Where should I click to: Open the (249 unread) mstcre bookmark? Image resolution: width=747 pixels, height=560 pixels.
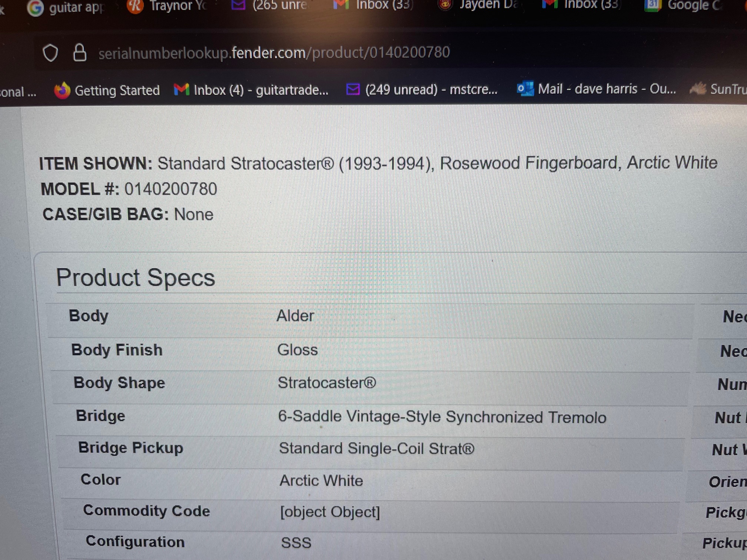click(x=431, y=89)
